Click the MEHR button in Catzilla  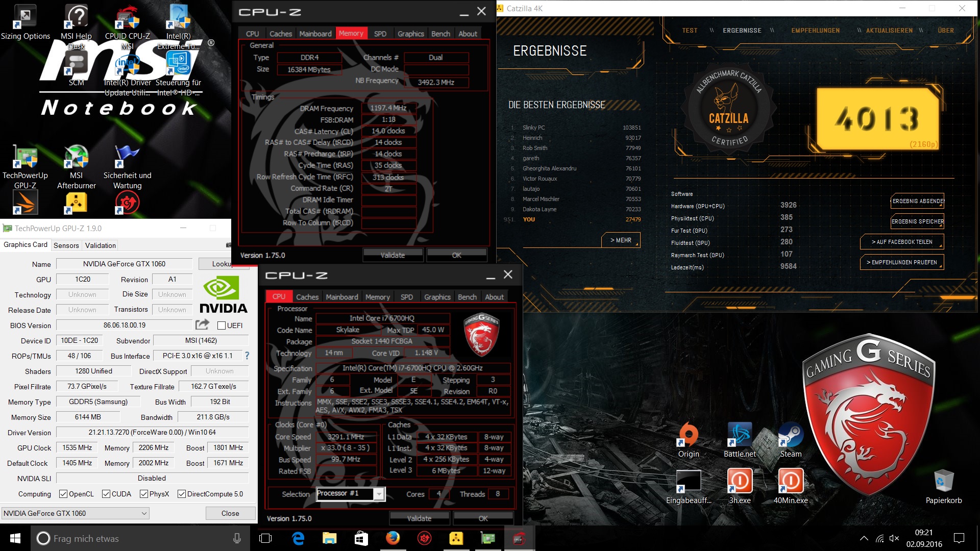[620, 240]
